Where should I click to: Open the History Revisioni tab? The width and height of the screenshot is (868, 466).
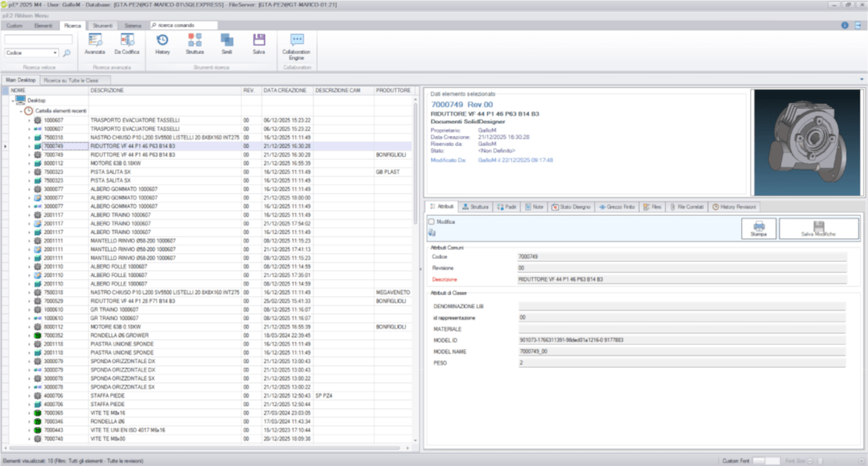click(734, 207)
